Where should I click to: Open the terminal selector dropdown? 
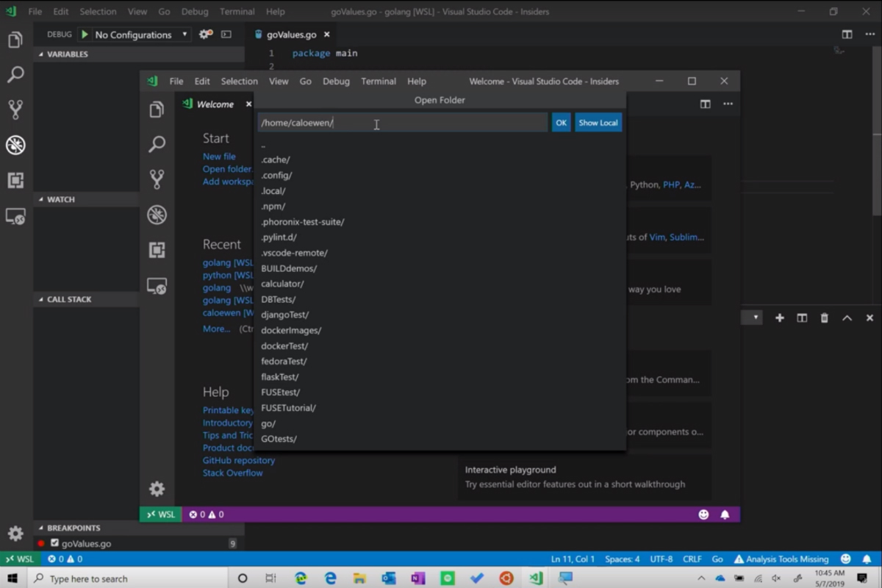pyautogui.click(x=753, y=318)
